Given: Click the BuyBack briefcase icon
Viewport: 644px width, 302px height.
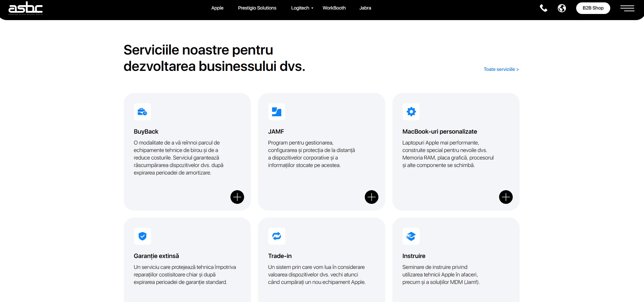Looking at the screenshot, I should [x=143, y=112].
